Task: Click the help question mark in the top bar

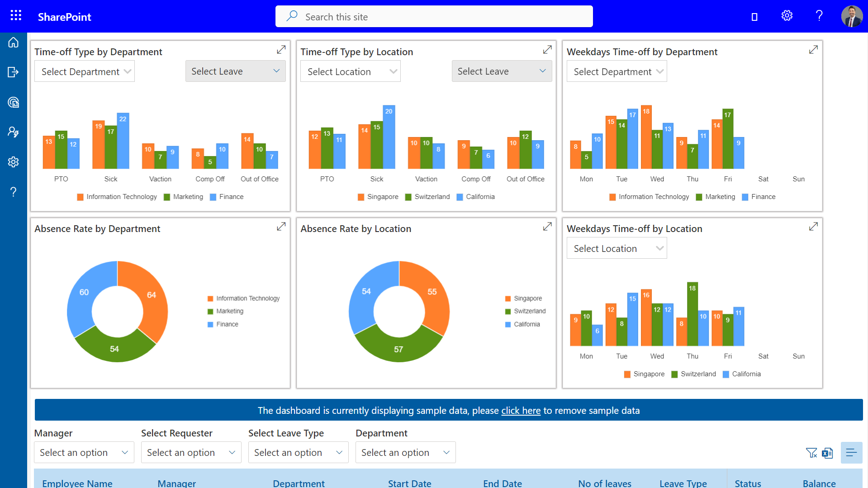Action: coord(819,16)
